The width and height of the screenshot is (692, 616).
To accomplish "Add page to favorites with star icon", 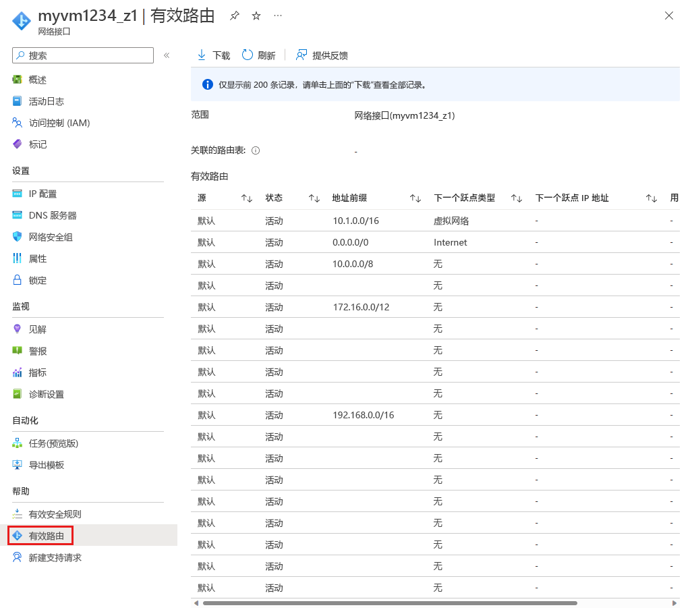I will click(256, 16).
